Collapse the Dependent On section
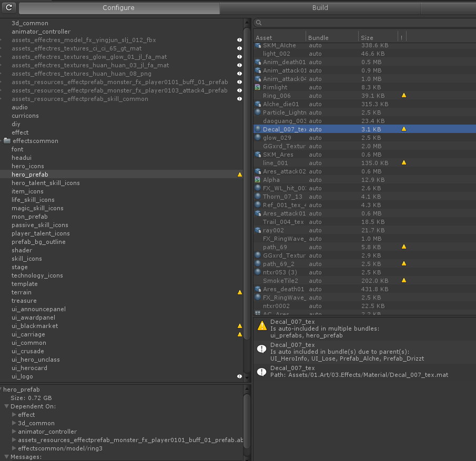This screenshot has height=461, width=476. point(7,406)
